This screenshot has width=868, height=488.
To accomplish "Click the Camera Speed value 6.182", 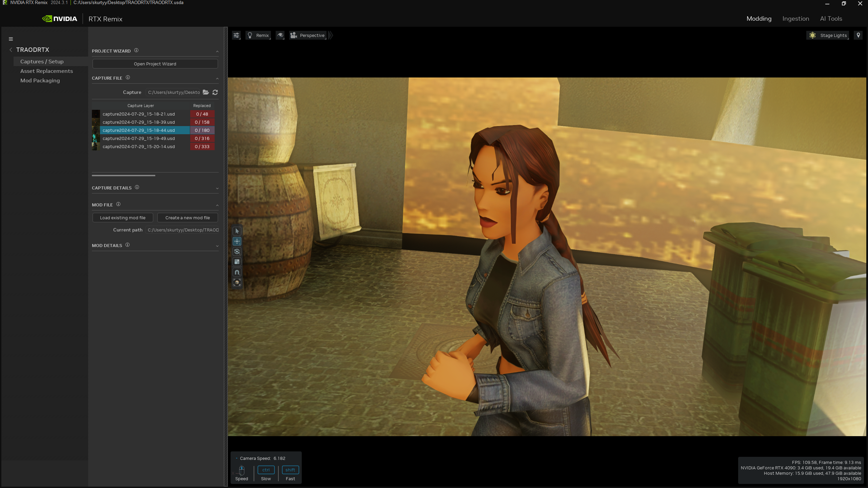I will coord(279,459).
